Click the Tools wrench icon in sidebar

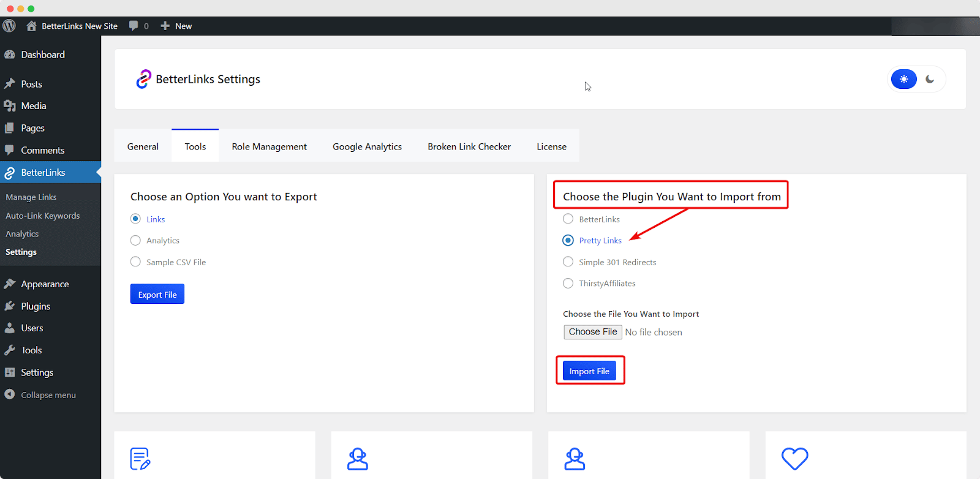[10, 350]
